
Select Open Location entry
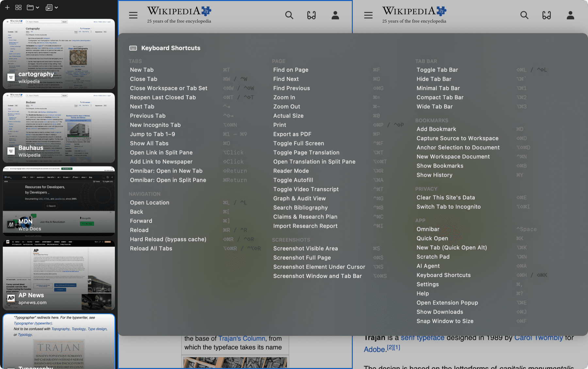(195, 202)
